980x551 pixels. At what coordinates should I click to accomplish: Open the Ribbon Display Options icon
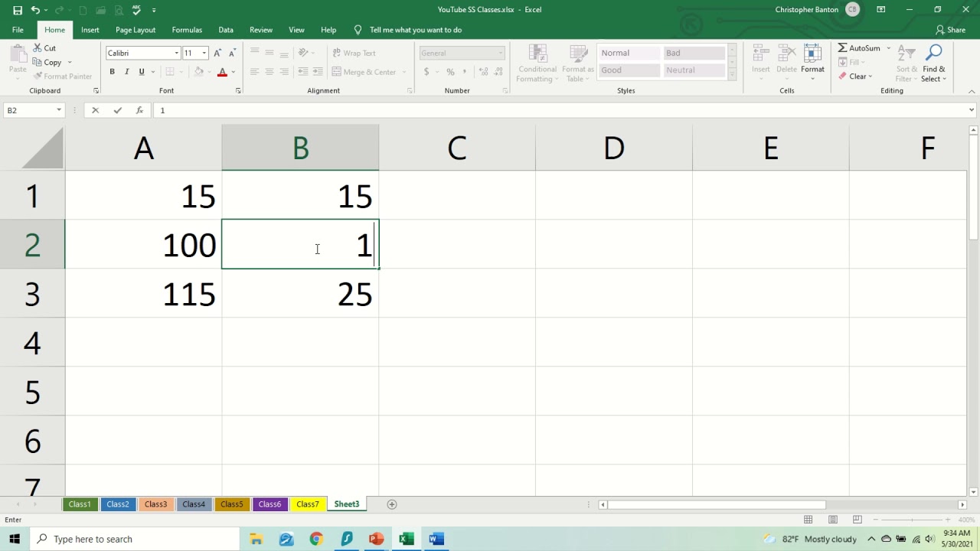pos(881,9)
